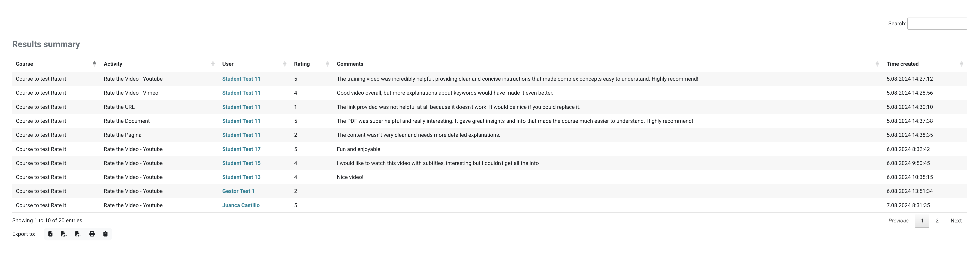The width and height of the screenshot is (980, 256).
Task: Open Student Test 17 user profile
Action: pos(241,149)
